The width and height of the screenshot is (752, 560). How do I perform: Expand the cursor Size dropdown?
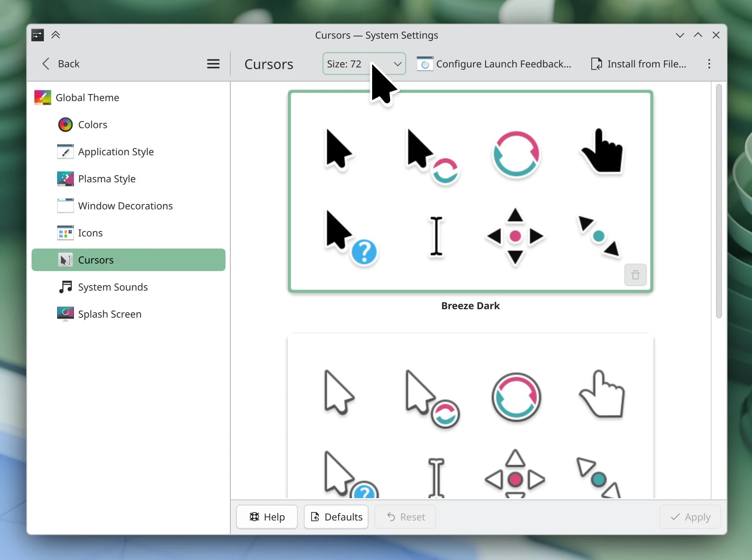(364, 64)
